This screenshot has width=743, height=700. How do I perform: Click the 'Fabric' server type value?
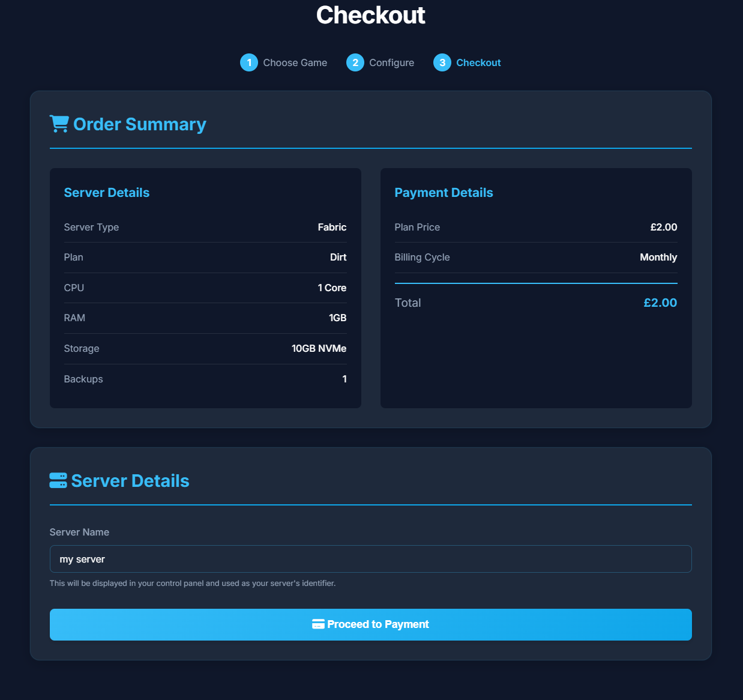[332, 227]
